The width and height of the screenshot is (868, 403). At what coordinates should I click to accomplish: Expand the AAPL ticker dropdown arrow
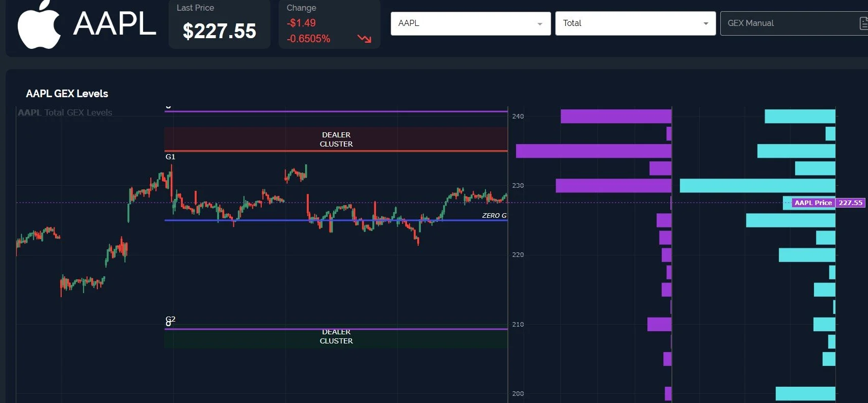(x=539, y=24)
